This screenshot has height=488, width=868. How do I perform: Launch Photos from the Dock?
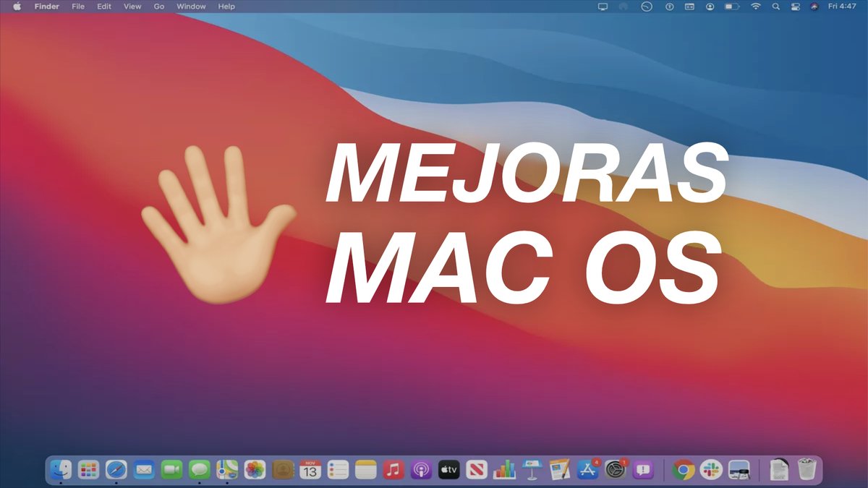click(255, 470)
